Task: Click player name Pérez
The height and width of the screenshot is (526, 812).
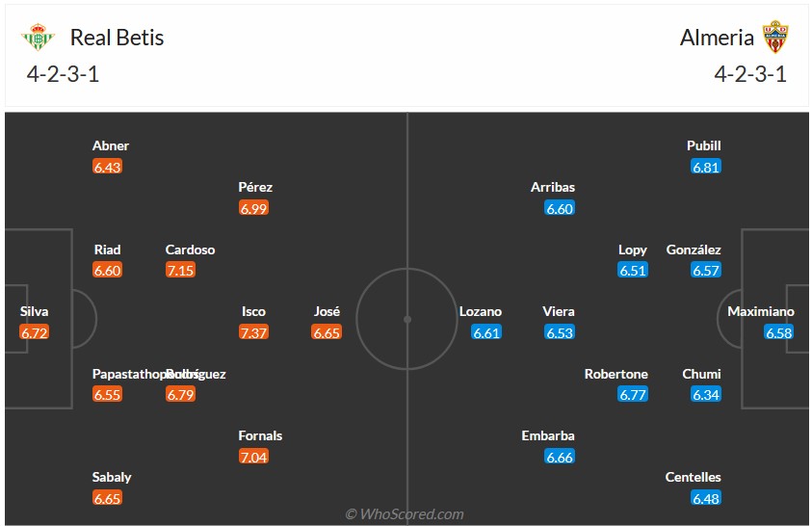Action: 255,187
